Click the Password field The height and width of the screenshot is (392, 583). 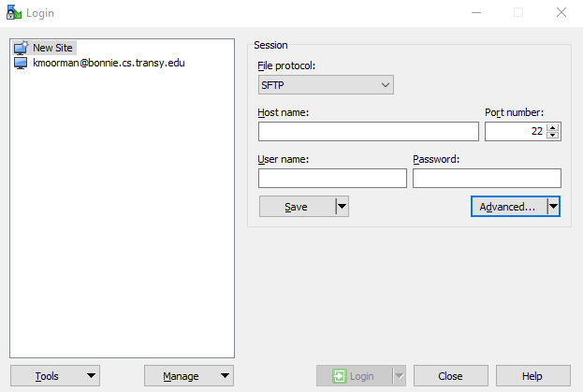[x=487, y=178]
